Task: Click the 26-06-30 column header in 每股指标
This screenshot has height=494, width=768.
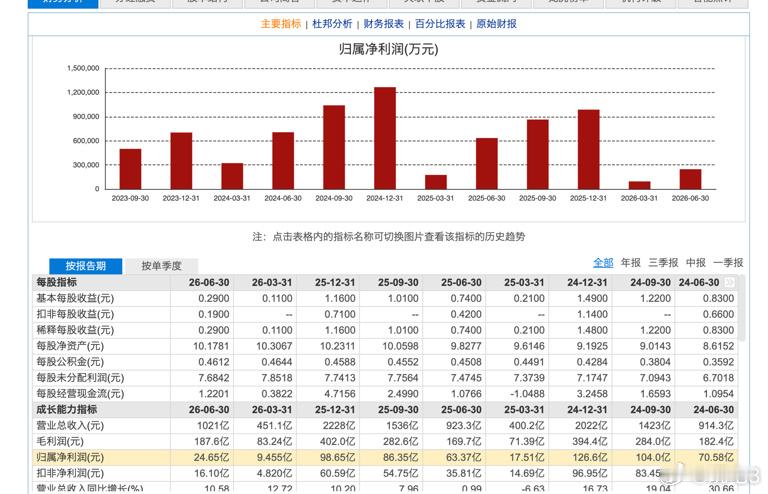Action: pos(209,282)
